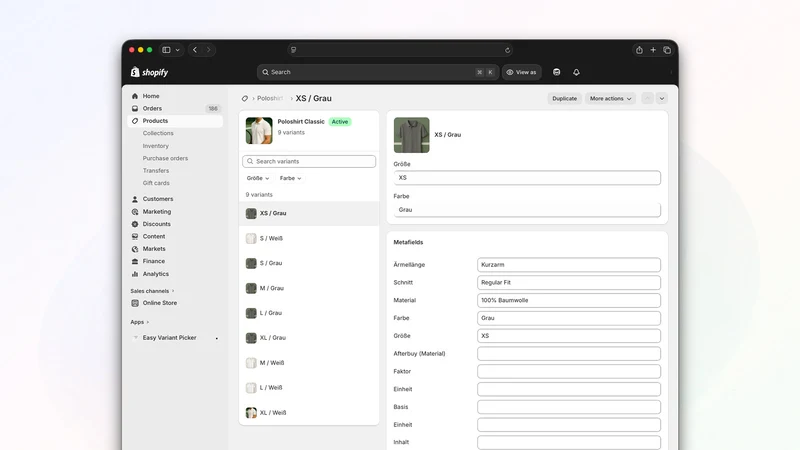
Task: Select the XL / Grau variant
Action: point(309,338)
